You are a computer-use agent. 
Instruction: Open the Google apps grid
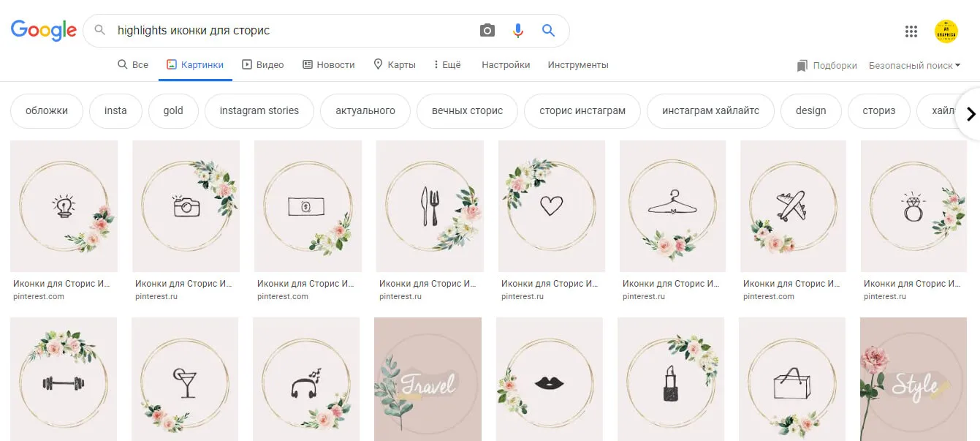click(911, 31)
